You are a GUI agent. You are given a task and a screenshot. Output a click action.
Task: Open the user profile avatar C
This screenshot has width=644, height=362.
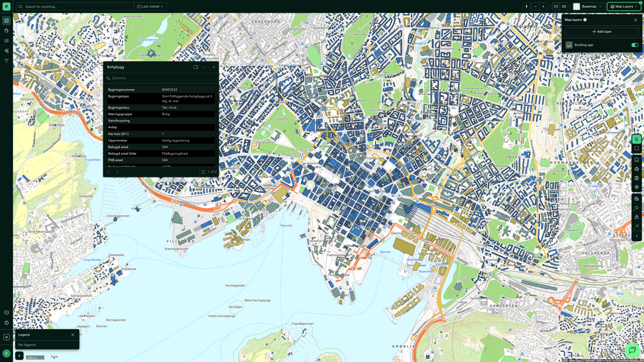point(7,353)
